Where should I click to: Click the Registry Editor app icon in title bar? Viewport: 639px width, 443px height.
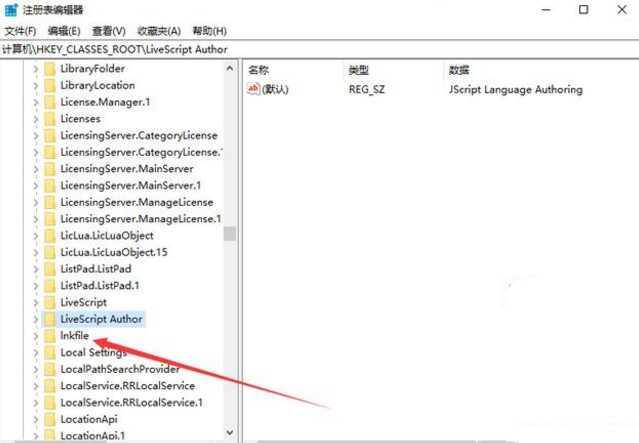click(11, 11)
